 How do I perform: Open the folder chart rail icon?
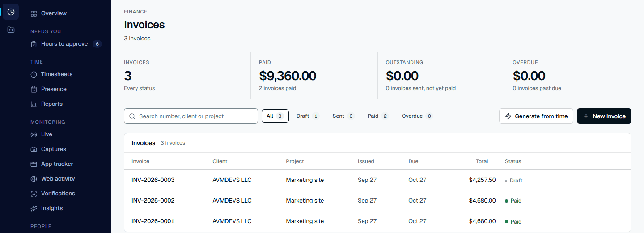pos(11,30)
